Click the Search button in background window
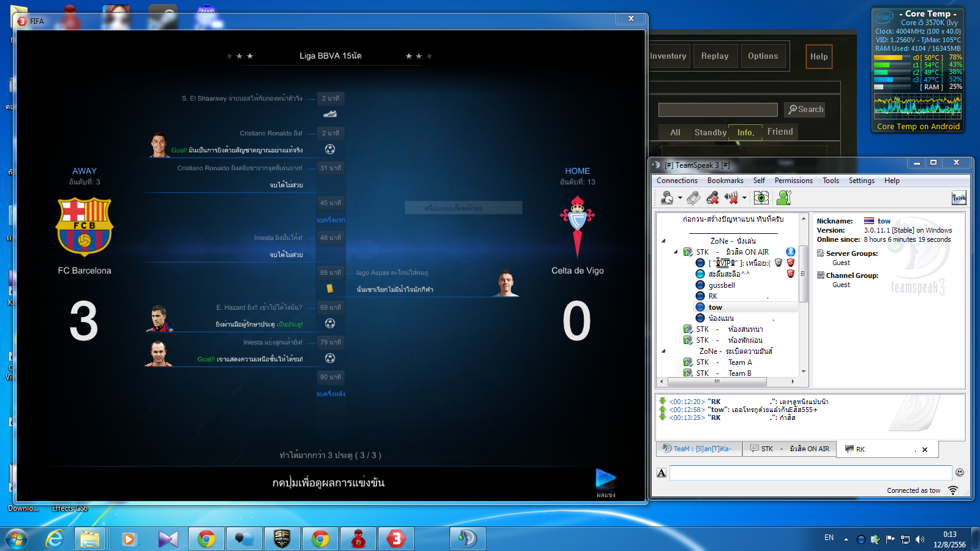This screenshot has width=980, height=551. pos(805,110)
